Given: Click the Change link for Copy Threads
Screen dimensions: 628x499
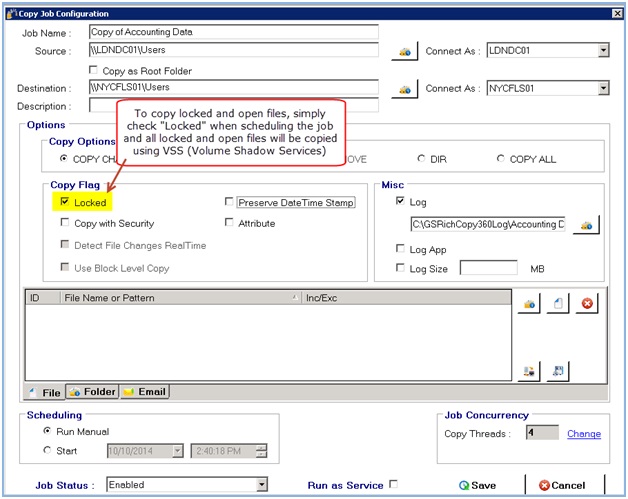Looking at the screenshot, I should [x=584, y=434].
